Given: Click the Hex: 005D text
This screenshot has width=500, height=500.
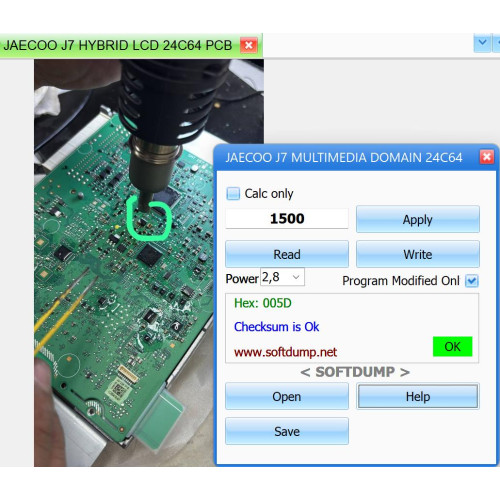Looking at the screenshot, I should [263, 303].
